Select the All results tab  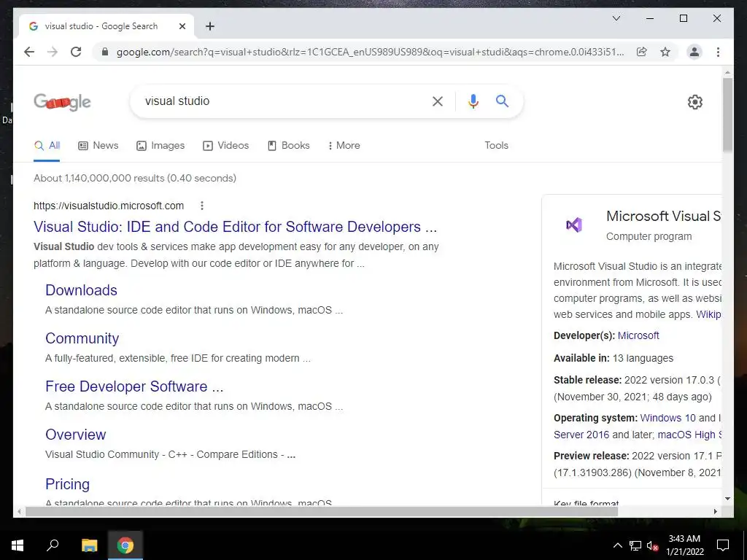coord(47,146)
